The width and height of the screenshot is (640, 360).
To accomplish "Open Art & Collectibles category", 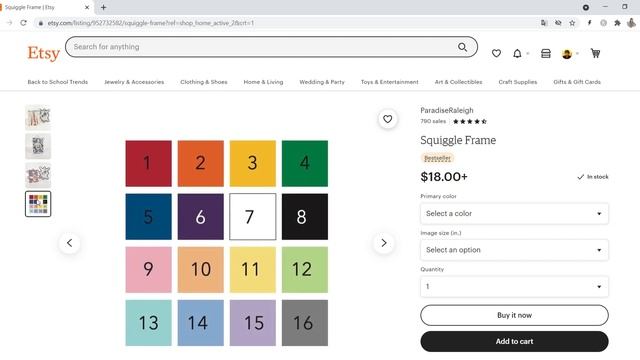I will pyautogui.click(x=458, y=82).
